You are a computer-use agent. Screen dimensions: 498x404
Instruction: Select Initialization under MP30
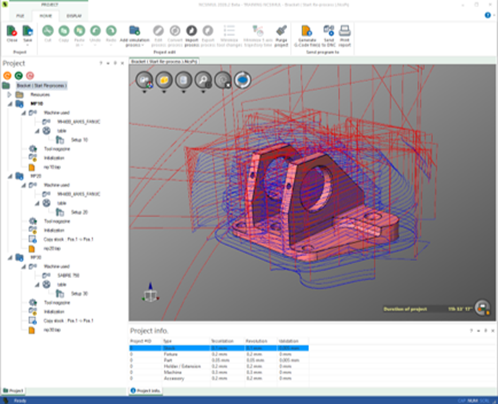click(54, 312)
